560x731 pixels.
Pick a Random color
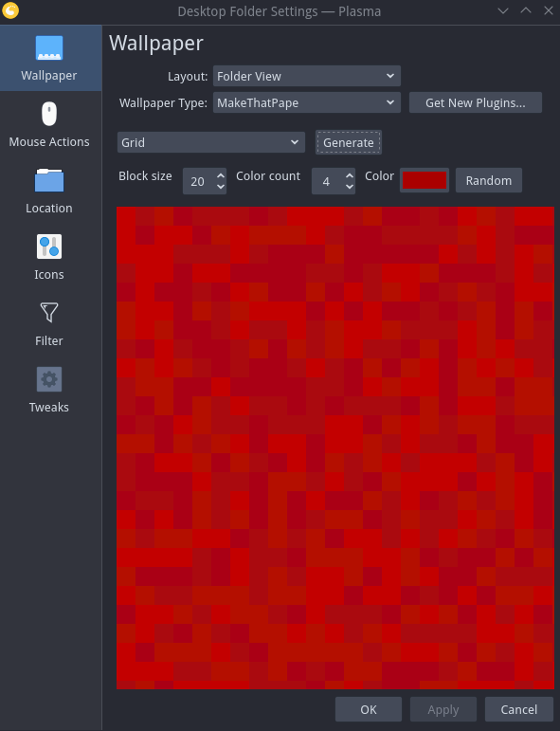point(489,180)
